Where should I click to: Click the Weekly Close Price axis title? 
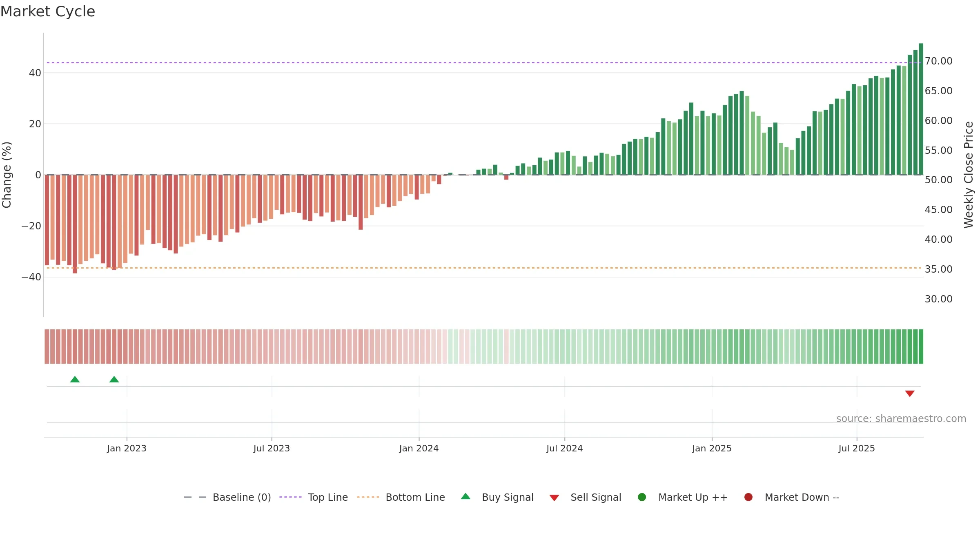coord(969,175)
